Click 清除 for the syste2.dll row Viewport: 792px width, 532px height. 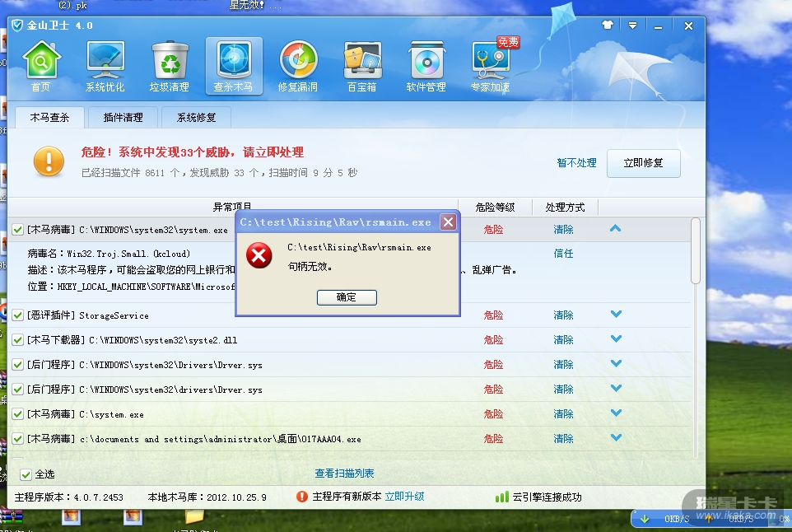[x=563, y=340]
